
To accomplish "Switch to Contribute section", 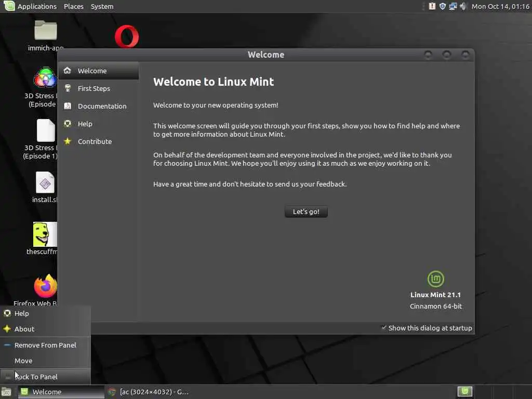I will point(99,141).
